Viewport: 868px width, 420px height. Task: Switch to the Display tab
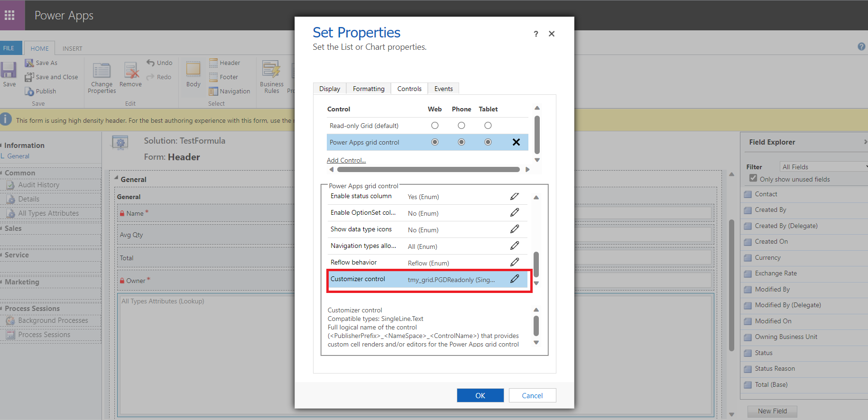[x=330, y=89]
